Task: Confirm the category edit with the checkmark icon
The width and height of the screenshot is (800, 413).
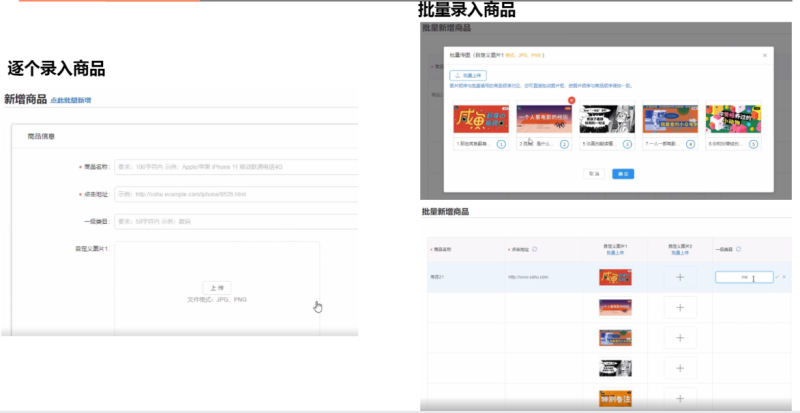Action: [x=777, y=277]
